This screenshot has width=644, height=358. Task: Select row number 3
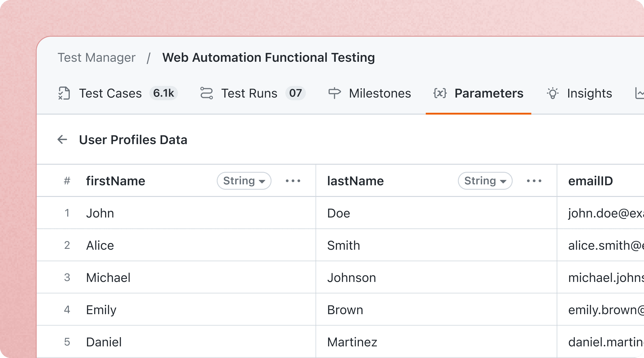click(67, 277)
